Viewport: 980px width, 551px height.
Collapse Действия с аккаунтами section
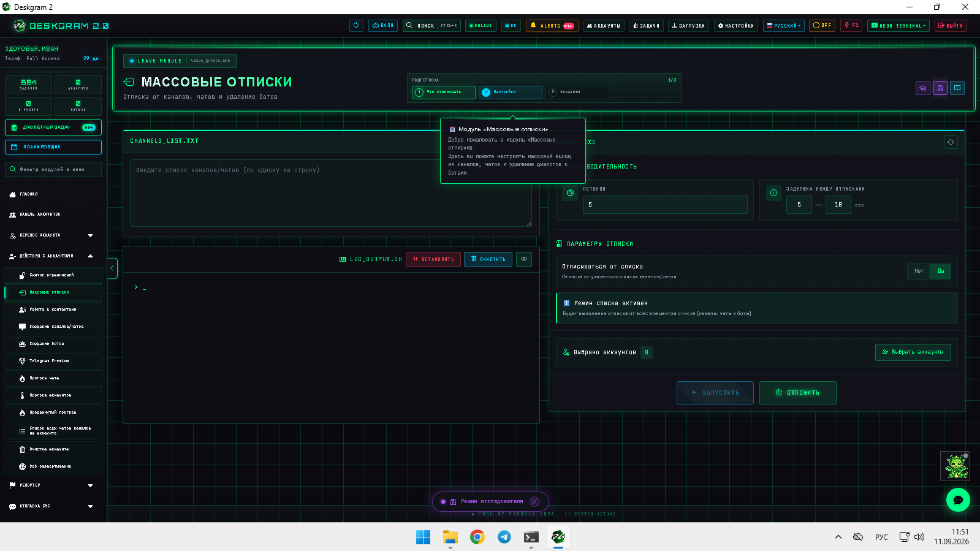53,256
